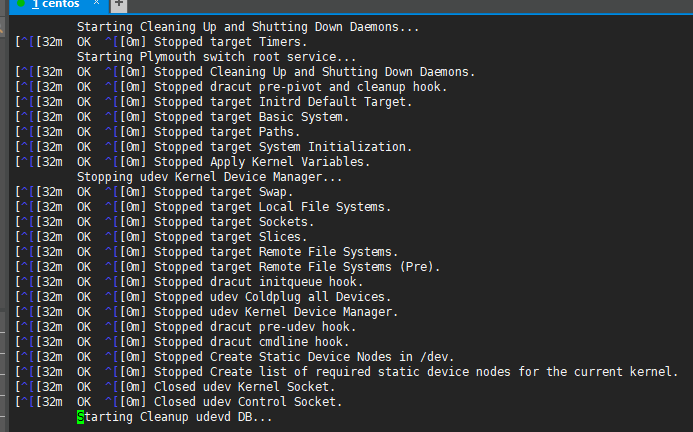This screenshot has width=693, height=432.
Task: Click "Closed udev Kernel Socket." line
Action: point(245,387)
